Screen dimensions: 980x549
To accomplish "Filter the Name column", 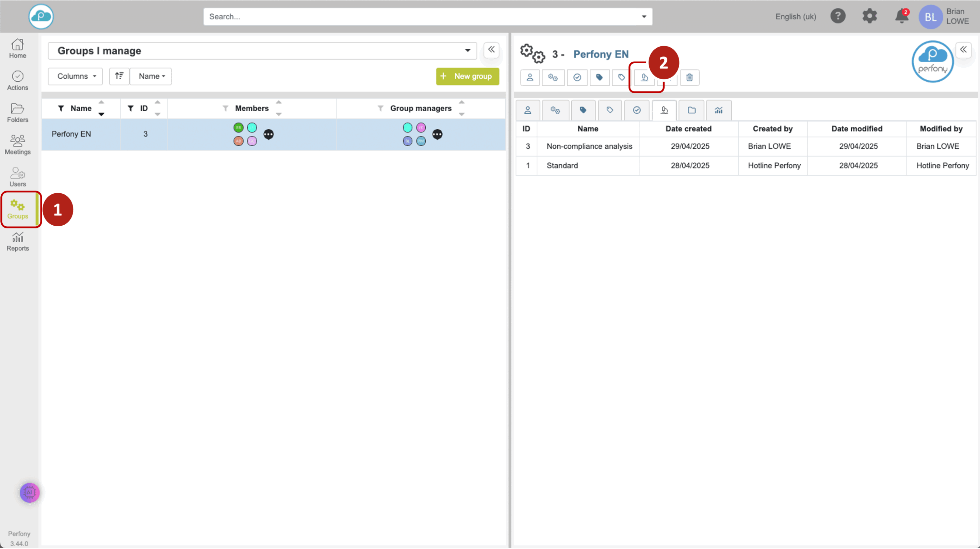I will pyautogui.click(x=61, y=109).
